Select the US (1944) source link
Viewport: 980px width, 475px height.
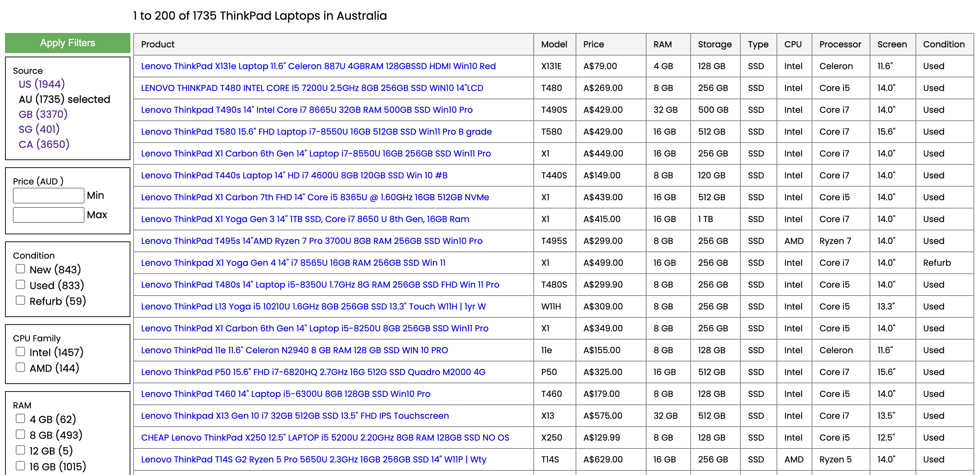coord(42,84)
